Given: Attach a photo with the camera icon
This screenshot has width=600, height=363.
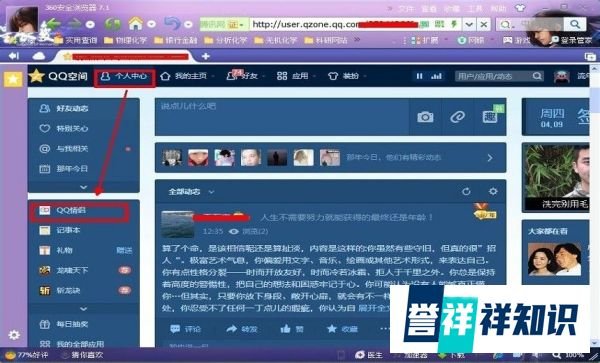Looking at the screenshot, I should pyautogui.click(x=425, y=117).
